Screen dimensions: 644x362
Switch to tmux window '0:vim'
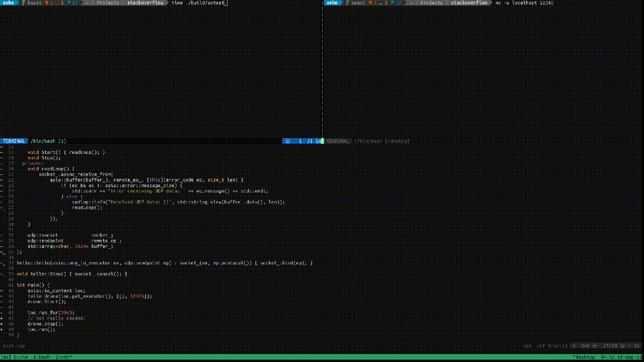pyautogui.click(x=20, y=357)
